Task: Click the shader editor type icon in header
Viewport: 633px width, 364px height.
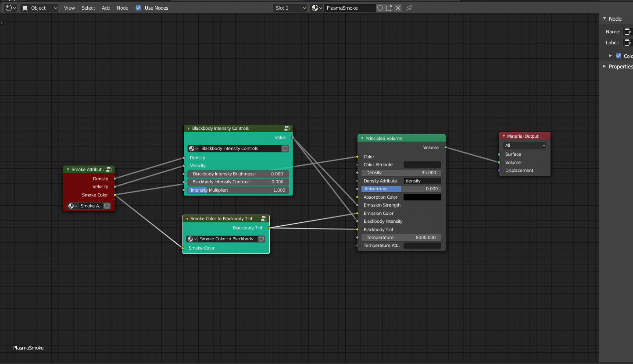Action: pos(8,7)
